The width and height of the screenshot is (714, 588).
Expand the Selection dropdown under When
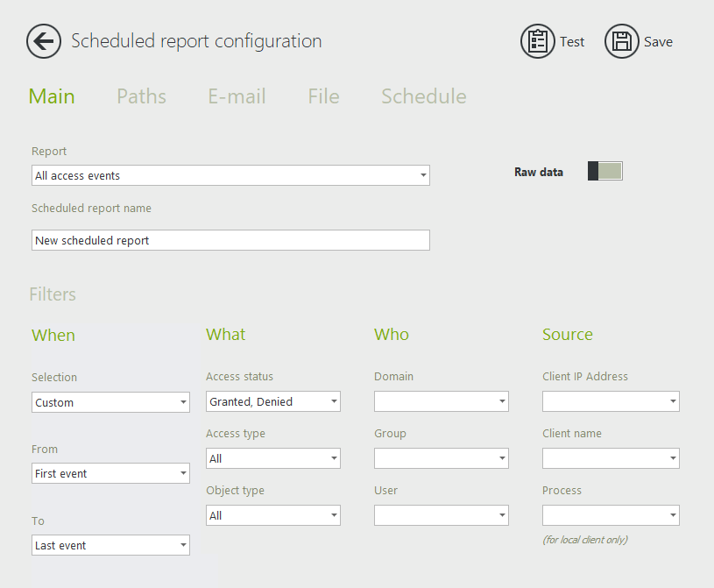tap(110, 402)
